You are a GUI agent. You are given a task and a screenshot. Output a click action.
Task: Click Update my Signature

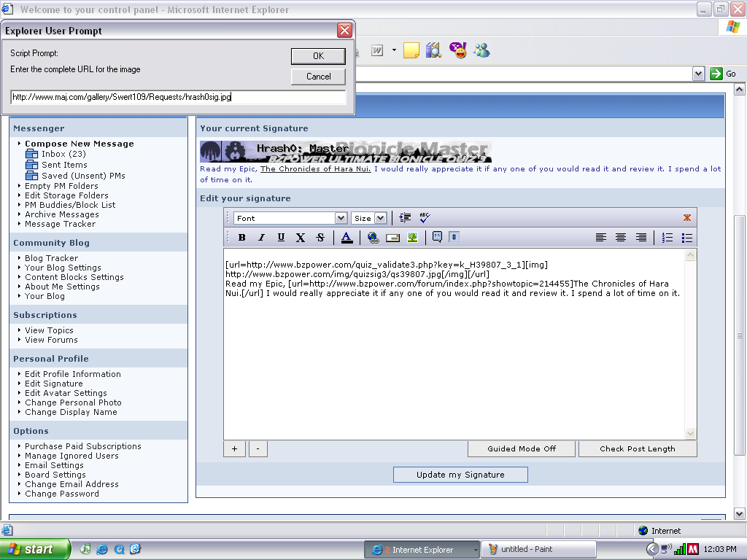[x=460, y=474]
